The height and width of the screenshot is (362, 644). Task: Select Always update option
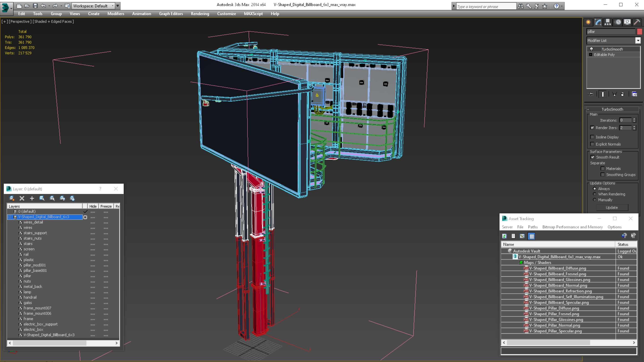point(595,189)
